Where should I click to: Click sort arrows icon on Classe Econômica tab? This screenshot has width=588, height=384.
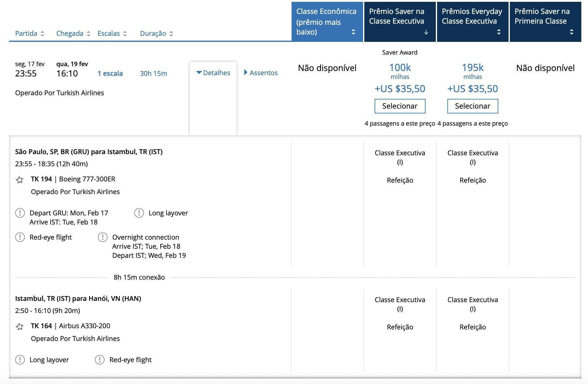(353, 32)
